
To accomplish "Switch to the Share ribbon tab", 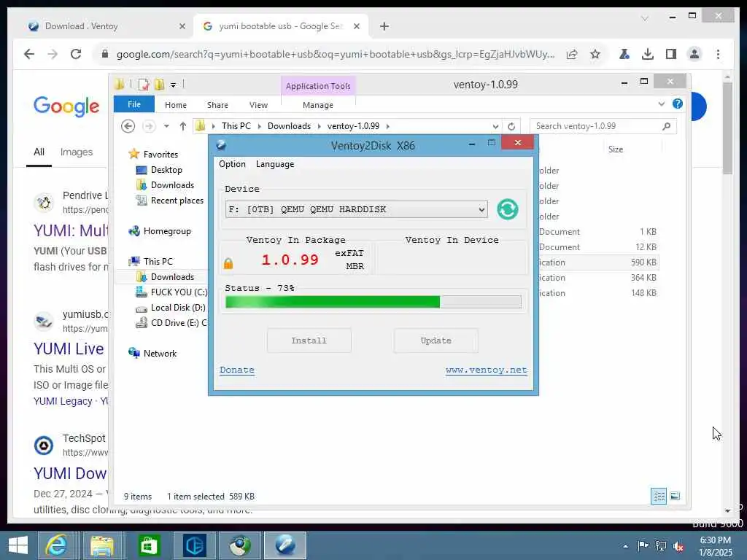I will tap(217, 105).
